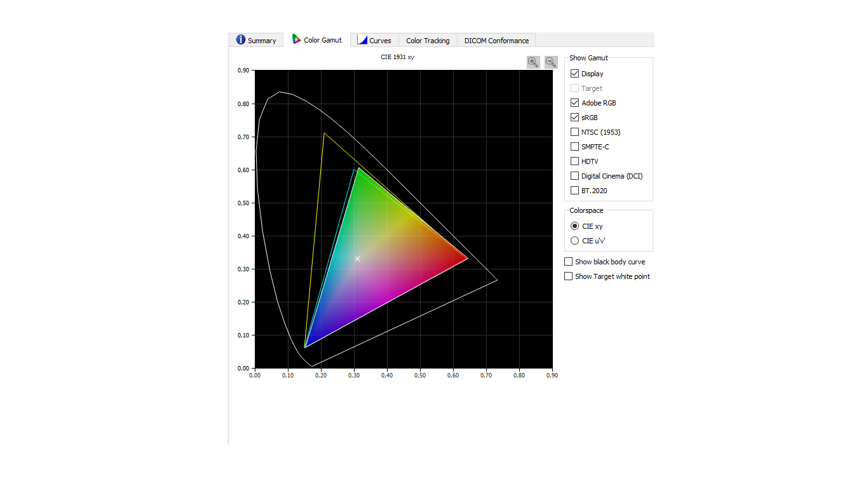Uncheck the sRGB gamut checkbox
This screenshot has width=868, height=488.
tap(575, 118)
